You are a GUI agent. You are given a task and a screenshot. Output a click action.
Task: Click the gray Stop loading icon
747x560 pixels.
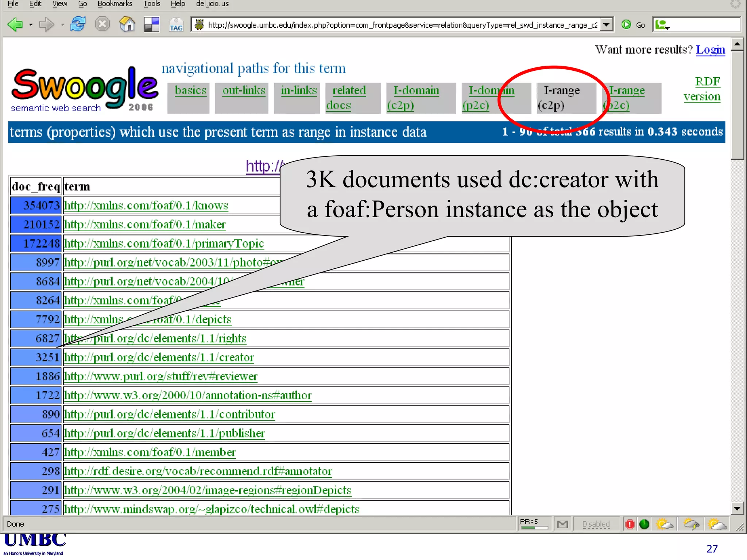point(102,24)
